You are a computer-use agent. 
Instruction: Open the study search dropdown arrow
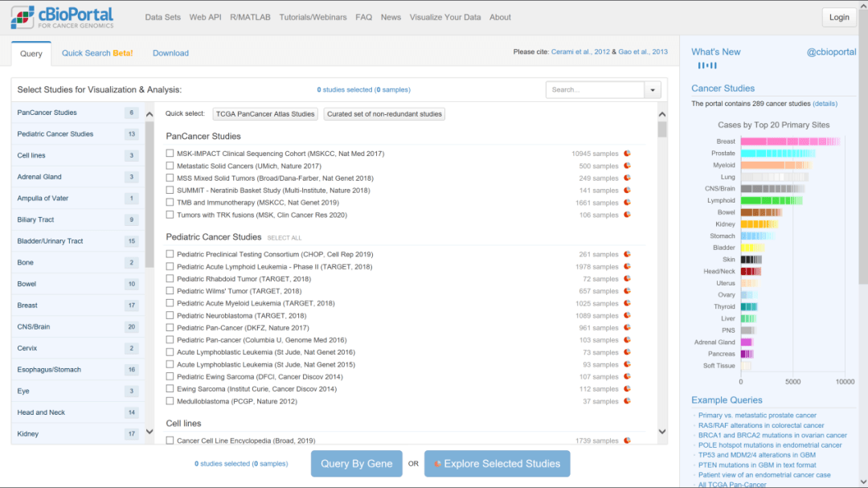tap(653, 90)
